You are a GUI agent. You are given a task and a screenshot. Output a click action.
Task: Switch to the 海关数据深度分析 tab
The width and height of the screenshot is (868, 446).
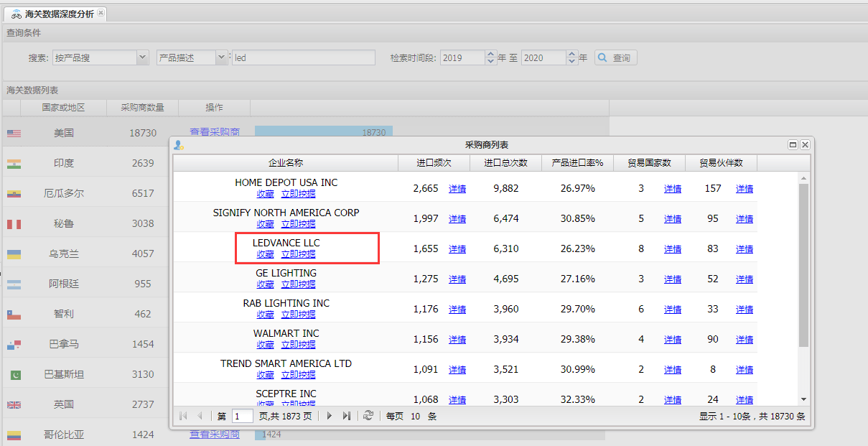(x=57, y=14)
